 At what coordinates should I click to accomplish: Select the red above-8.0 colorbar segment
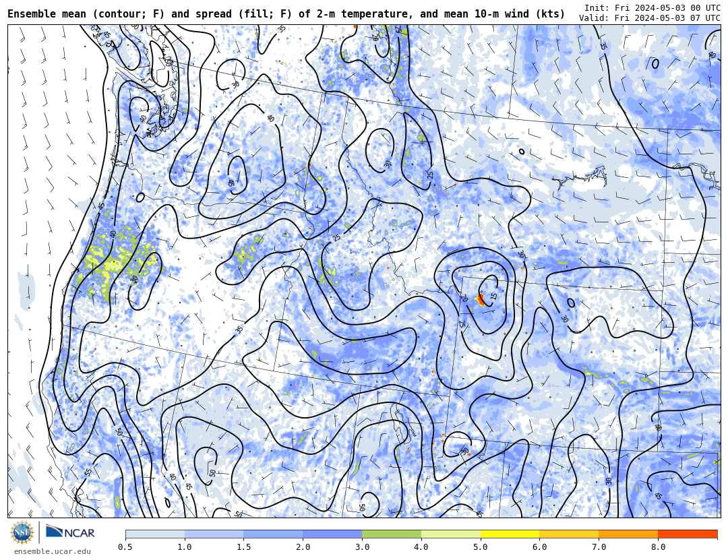point(688,534)
